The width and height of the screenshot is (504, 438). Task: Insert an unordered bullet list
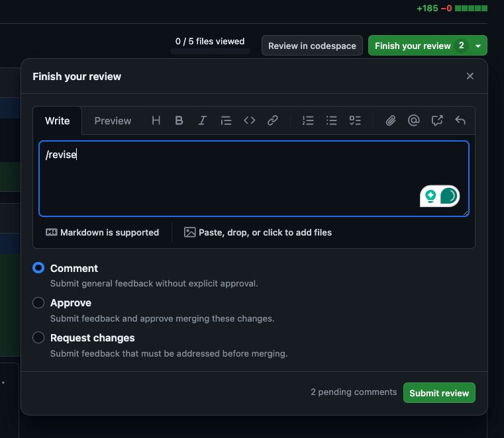tap(331, 120)
